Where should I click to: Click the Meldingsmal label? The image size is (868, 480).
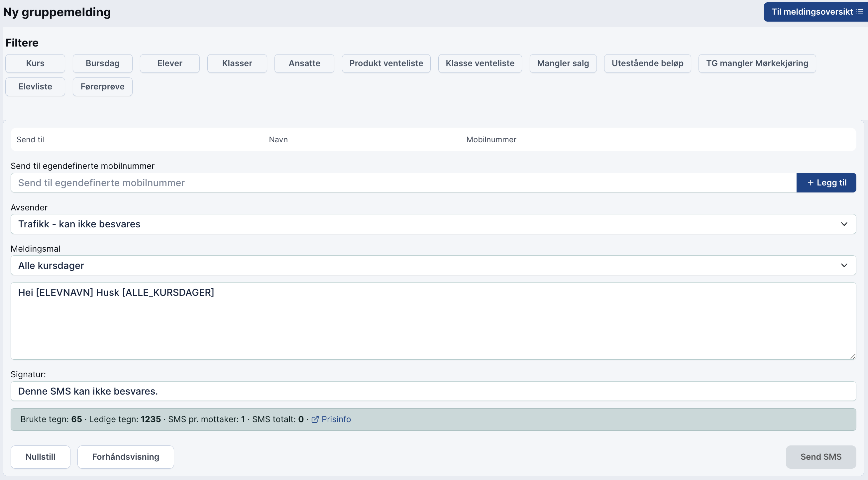tap(35, 249)
